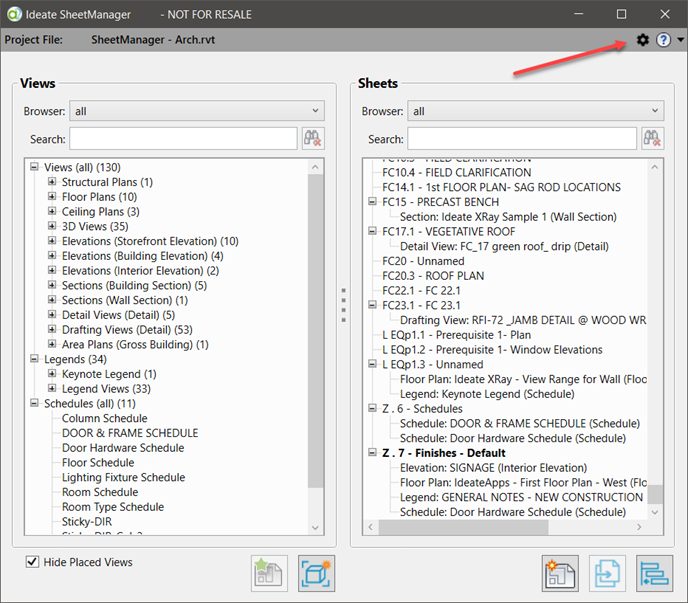The height and width of the screenshot is (603, 688).
Task: Click the align views icon at bottom right
Action: (654, 574)
